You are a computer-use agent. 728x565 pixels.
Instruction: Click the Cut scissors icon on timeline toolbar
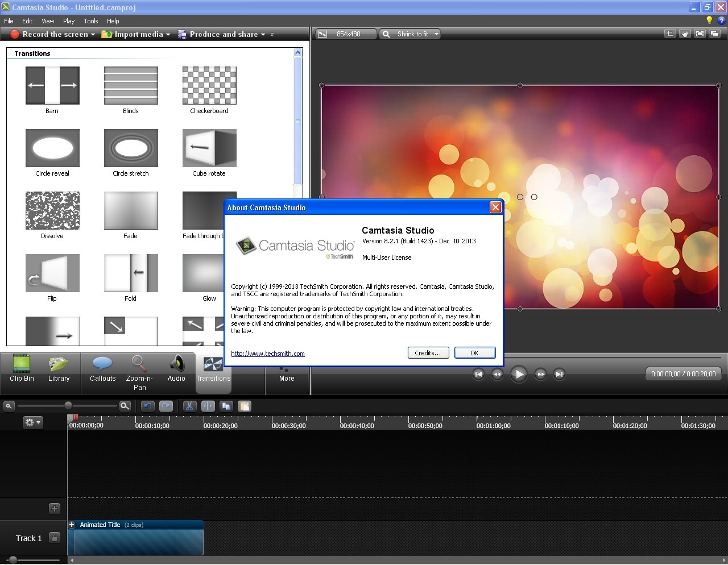[189, 406]
